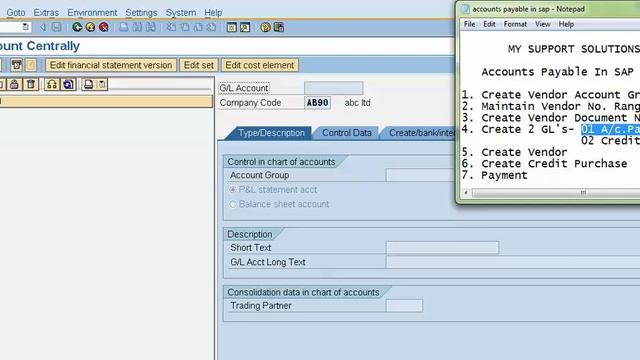Open print options dropdown in tree toolbar
The image size is (640, 360).
tap(102, 84)
